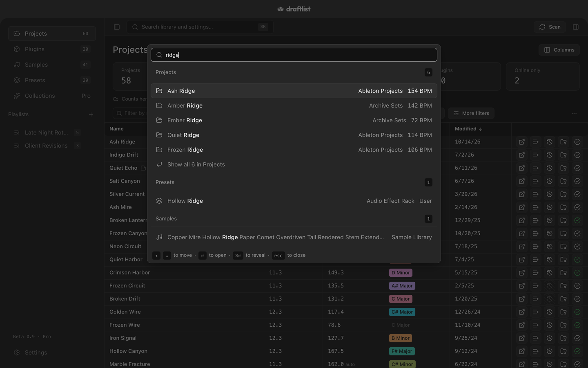Open Hollow Canyon externally

coord(522,351)
